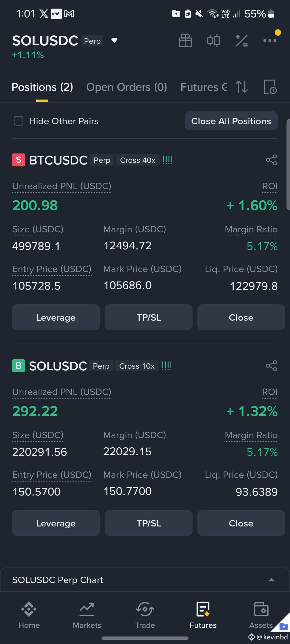
Task: Check the Hide Other Pairs box
Action: [19, 121]
